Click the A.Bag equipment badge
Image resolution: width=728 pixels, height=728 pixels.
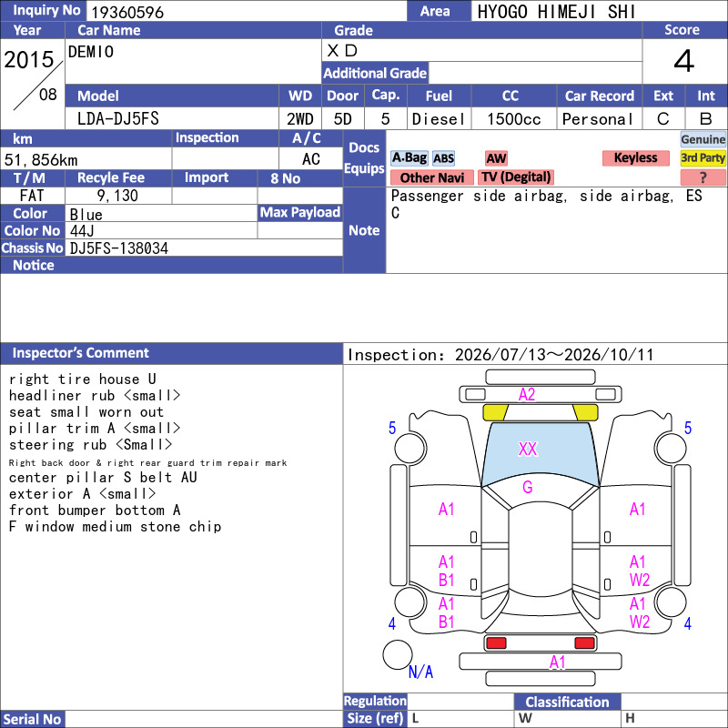click(x=409, y=157)
